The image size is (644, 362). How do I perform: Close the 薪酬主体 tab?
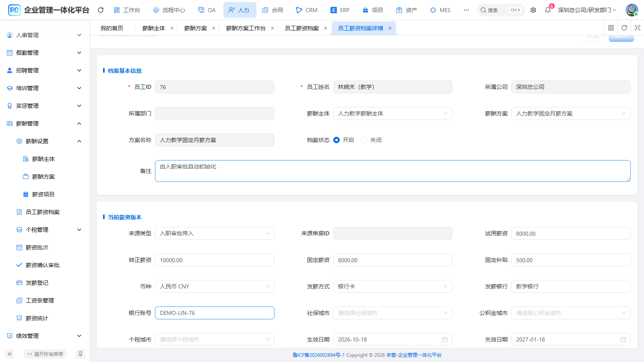pyautogui.click(x=172, y=28)
